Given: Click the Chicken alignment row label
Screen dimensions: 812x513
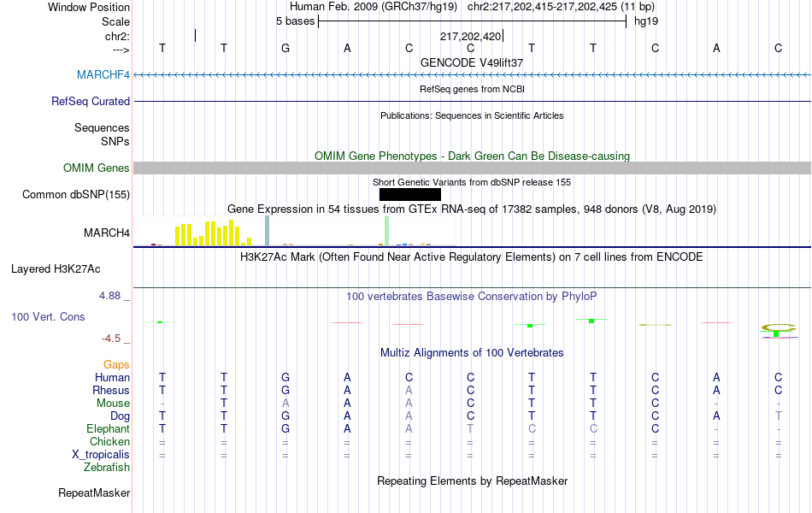Looking at the screenshot, I should point(109,441).
